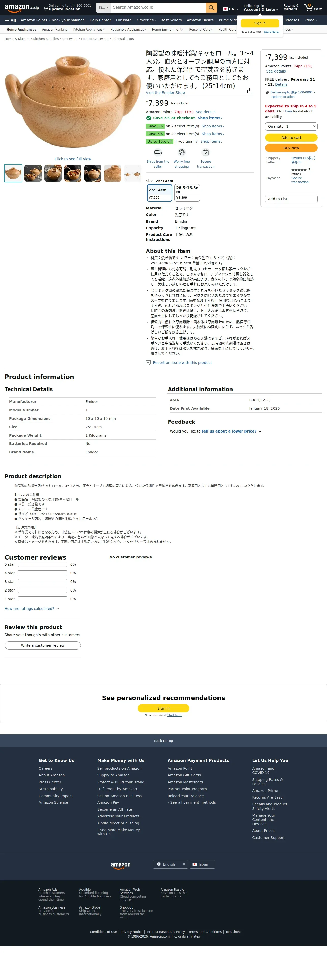The image size is (327, 980).
Task: Click Back to top
Action: click(x=163, y=741)
